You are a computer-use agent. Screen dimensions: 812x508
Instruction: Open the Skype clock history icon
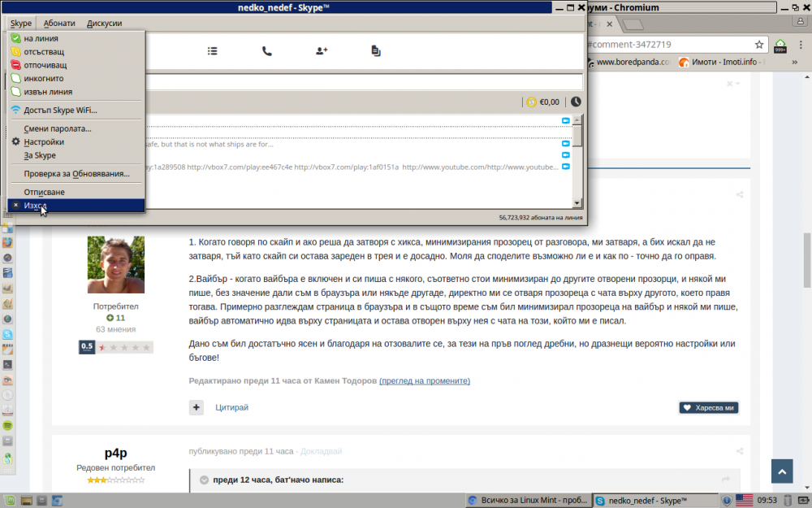[x=576, y=102]
